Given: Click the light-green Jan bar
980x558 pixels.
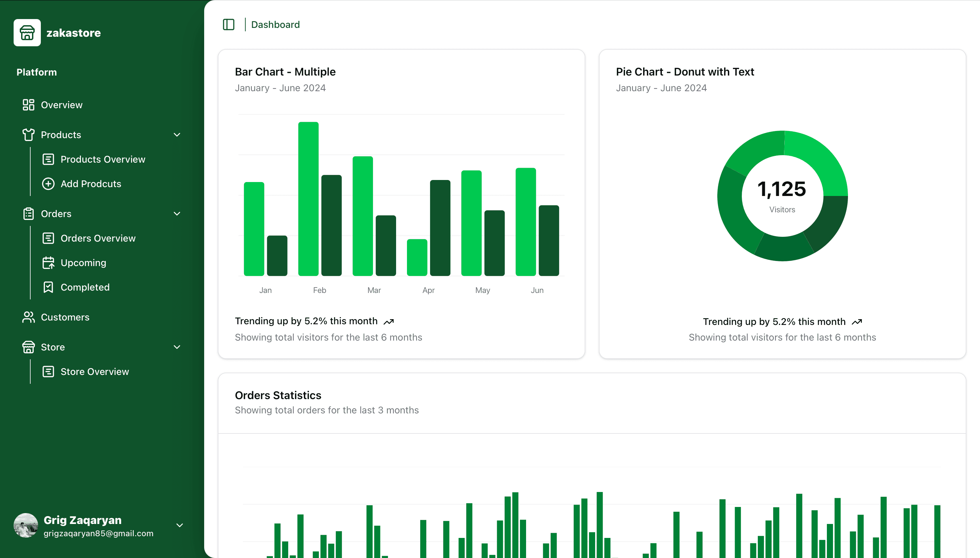Looking at the screenshot, I should 254,229.
